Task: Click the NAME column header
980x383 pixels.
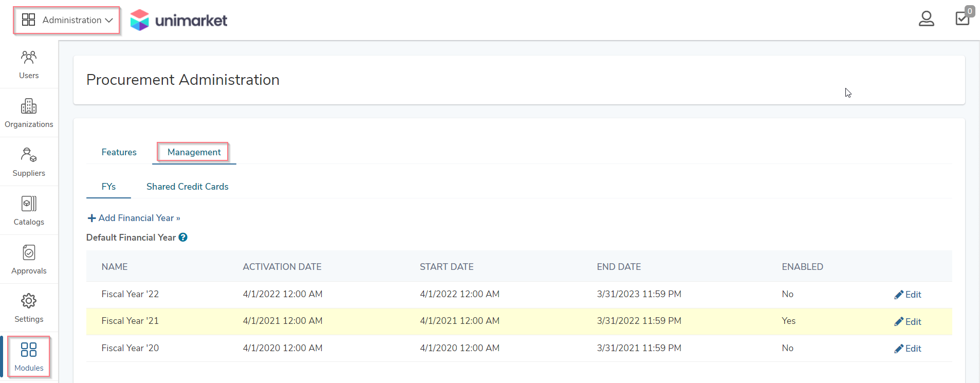Action: tap(115, 267)
